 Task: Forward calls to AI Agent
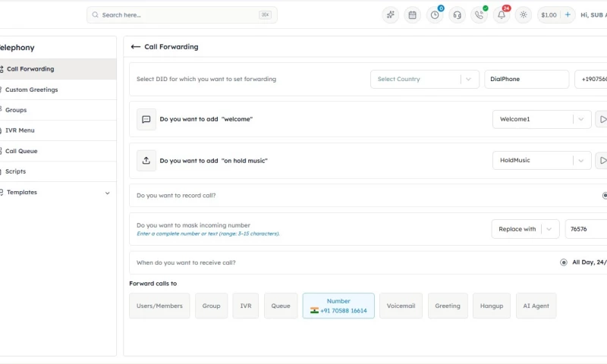(536, 306)
